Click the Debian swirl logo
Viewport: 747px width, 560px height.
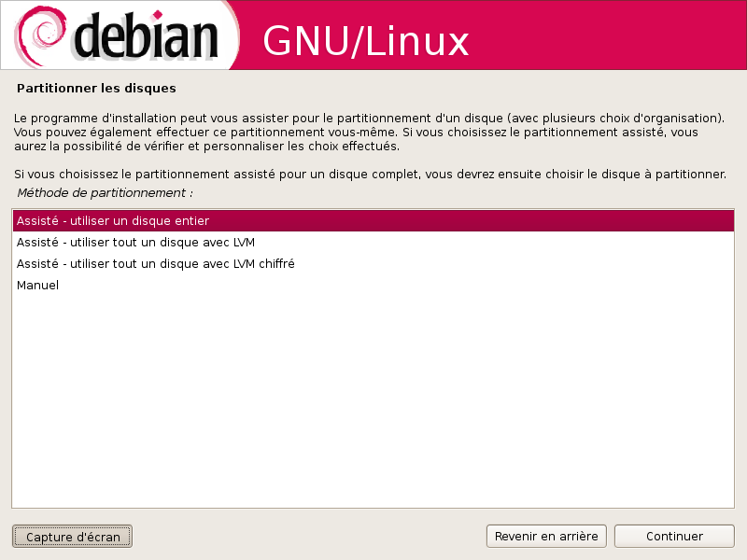point(40,35)
